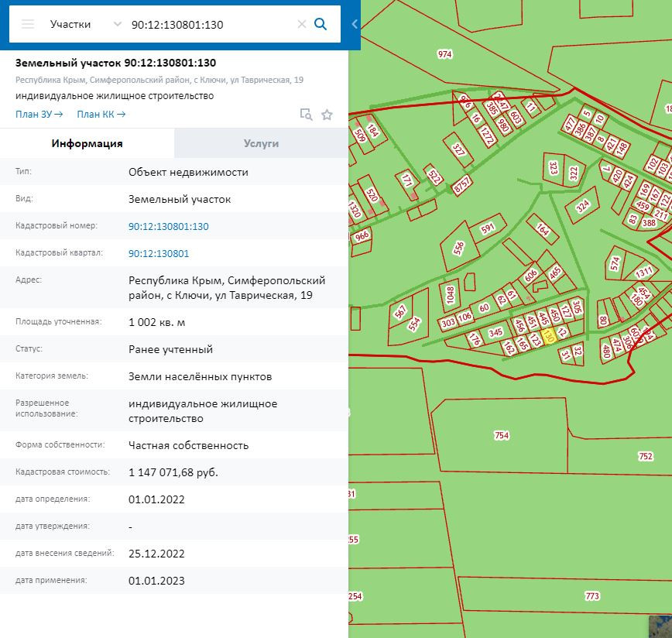Open cadastral number link 90:12:130801:130
672x638 pixels.
click(x=169, y=226)
